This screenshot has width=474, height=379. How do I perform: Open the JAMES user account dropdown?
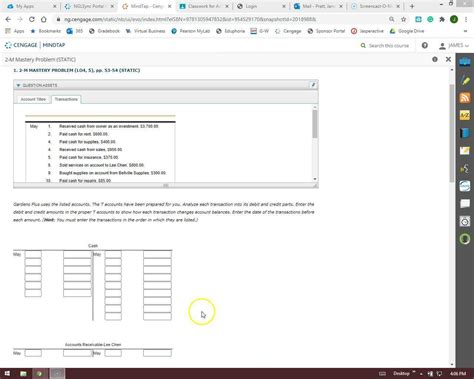[x=454, y=45]
